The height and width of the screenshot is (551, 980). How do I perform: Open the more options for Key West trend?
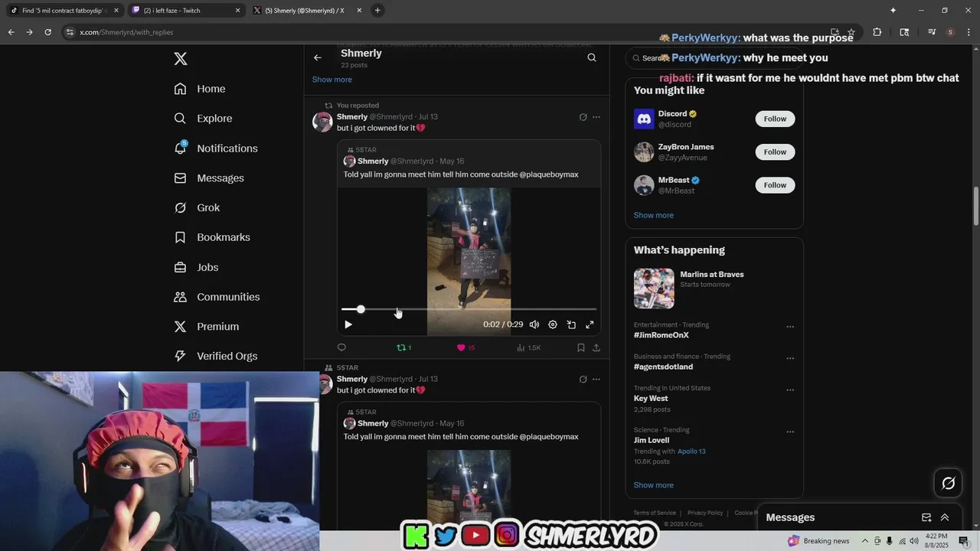click(790, 390)
